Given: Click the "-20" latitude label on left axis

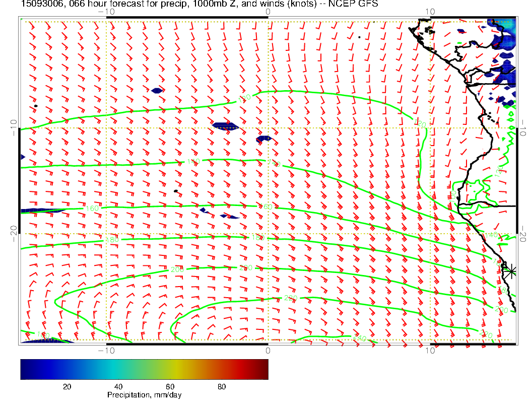Looking at the screenshot, I should (x=14, y=234).
